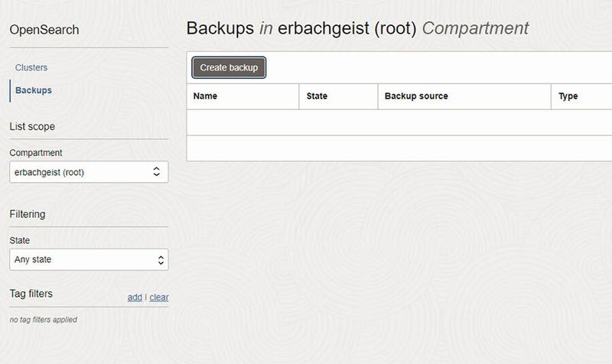
Task: Select the Backups sidebar item
Action: coord(34,90)
